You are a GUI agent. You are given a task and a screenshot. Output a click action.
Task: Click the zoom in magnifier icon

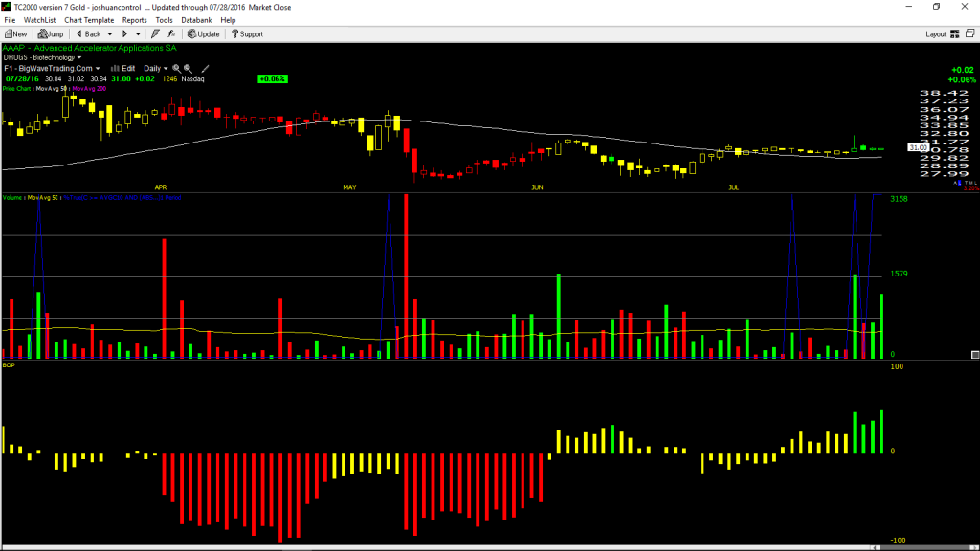click(x=176, y=68)
